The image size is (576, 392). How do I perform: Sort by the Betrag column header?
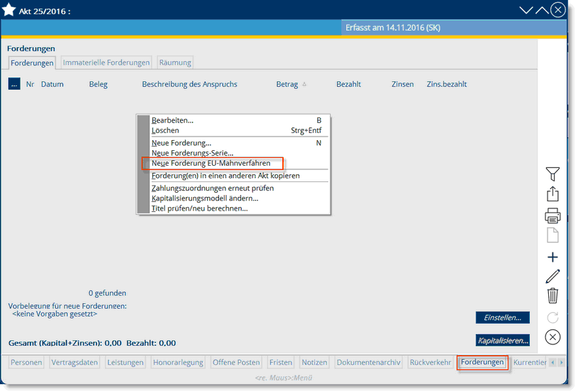click(287, 84)
